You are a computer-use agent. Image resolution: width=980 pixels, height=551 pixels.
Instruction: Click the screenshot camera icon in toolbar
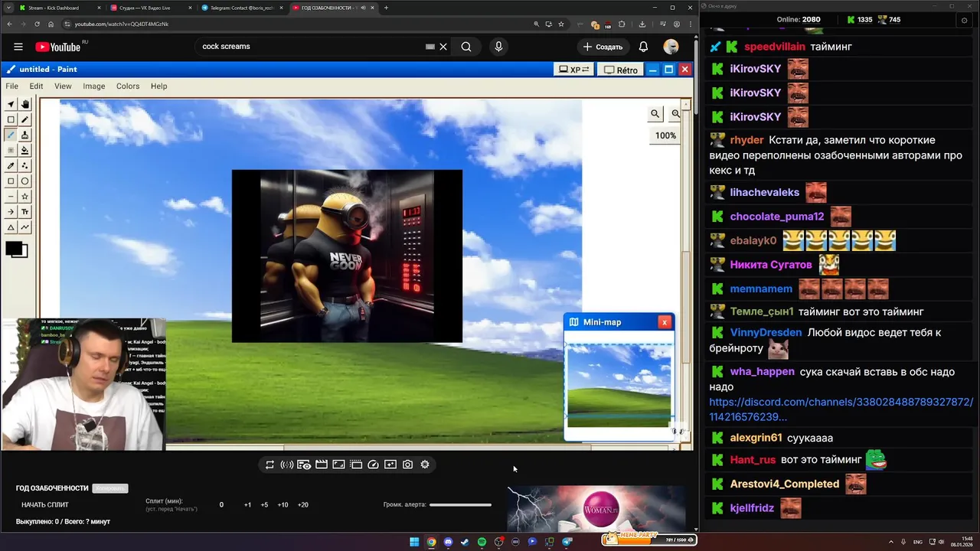[x=407, y=465]
